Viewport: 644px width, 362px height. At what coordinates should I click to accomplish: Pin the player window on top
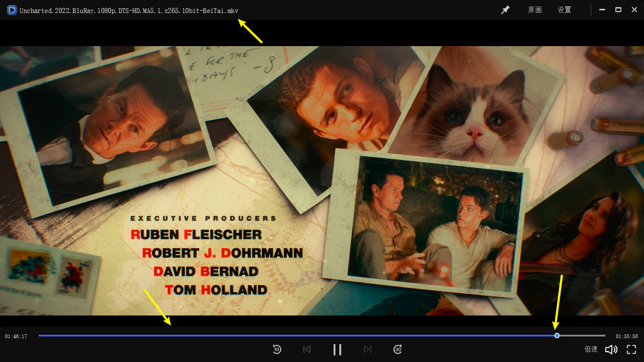(x=505, y=10)
